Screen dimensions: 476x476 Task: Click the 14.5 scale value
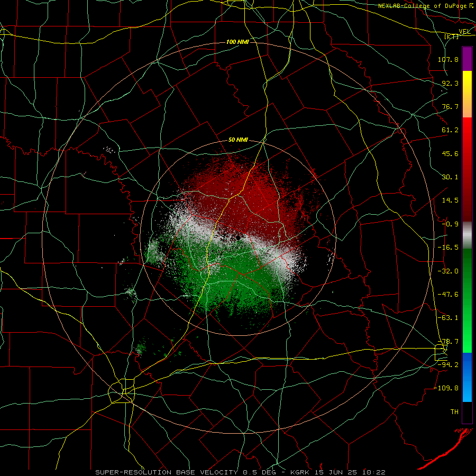coord(450,200)
